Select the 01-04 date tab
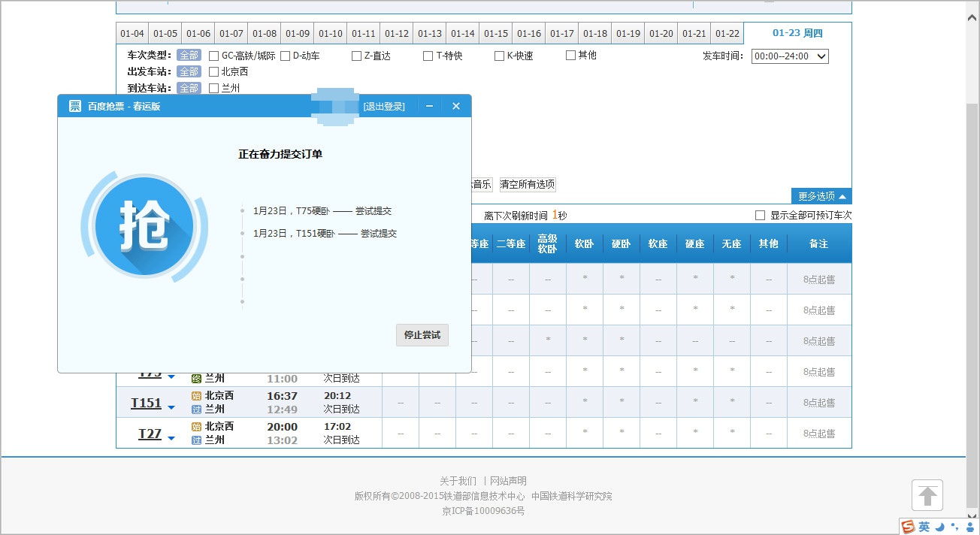The image size is (980, 535). (132, 34)
